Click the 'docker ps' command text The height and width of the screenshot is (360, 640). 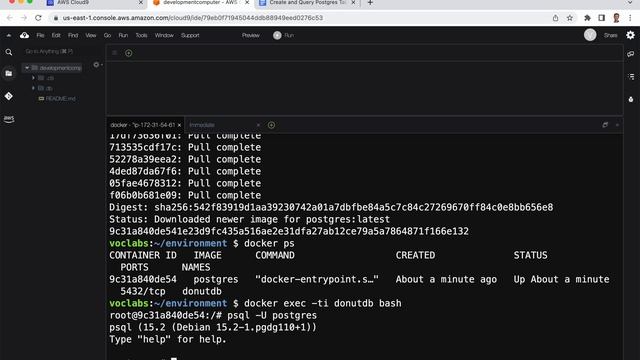269,244
